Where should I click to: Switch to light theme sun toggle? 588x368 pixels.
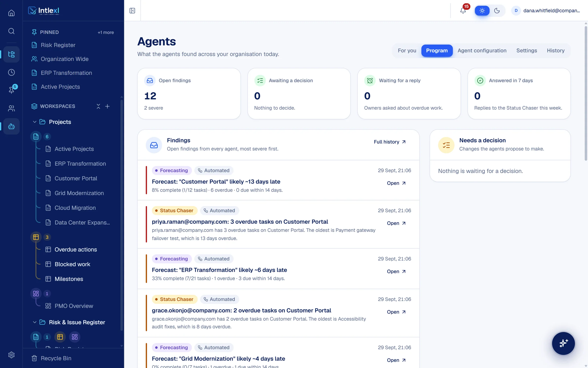[482, 11]
